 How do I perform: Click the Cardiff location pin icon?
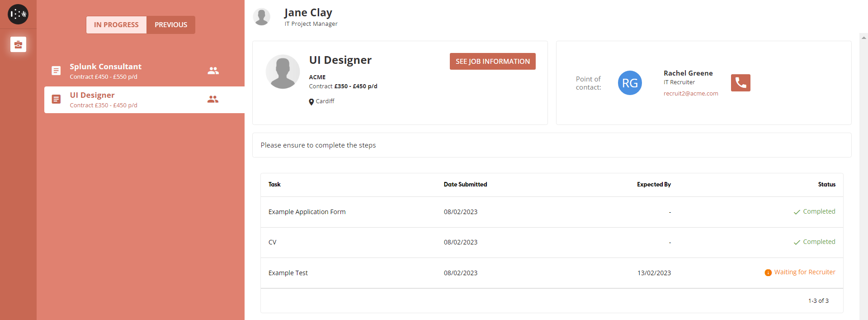point(311,102)
